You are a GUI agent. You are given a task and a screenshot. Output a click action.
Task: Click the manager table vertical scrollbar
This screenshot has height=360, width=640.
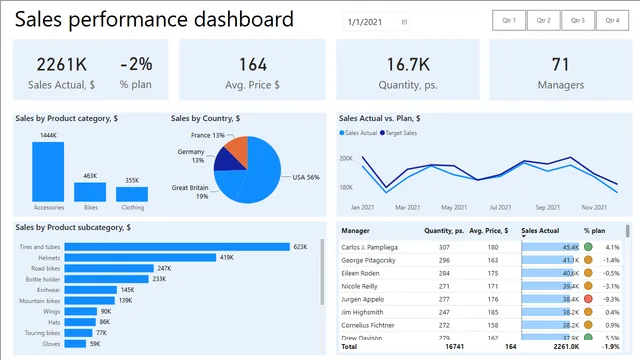click(627, 231)
